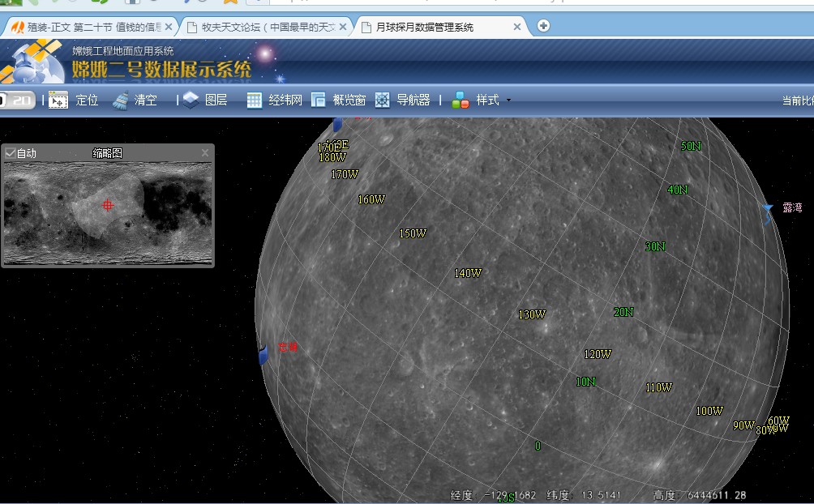814x504 pixels.
Task: Click the blue marker at the globe top
Action: [337, 124]
